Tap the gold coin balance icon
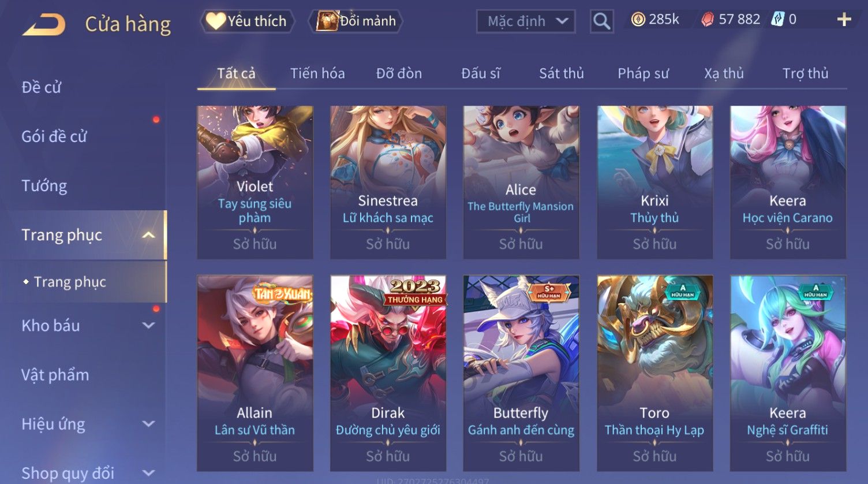 click(x=638, y=20)
